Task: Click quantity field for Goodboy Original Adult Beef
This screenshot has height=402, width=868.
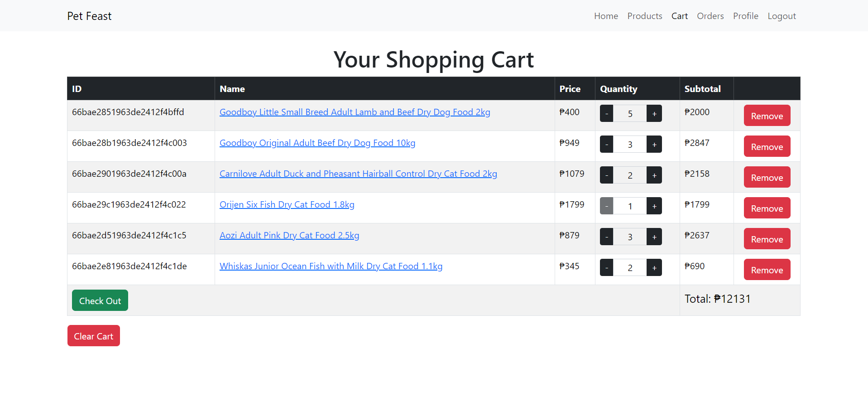Action: pos(630,144)
